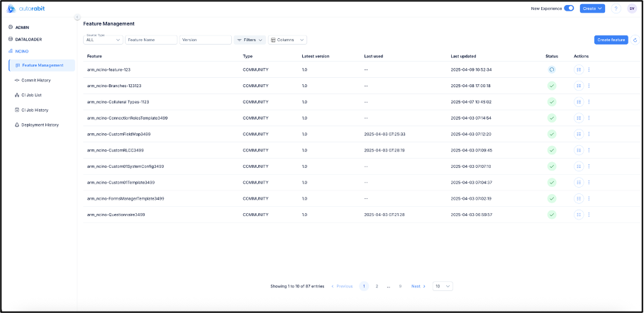Open three-dot menu for arm_ncino-Branches-123123
Viewport: 644px width, 313px height.
pyautogui.click(x=589, y=86)
